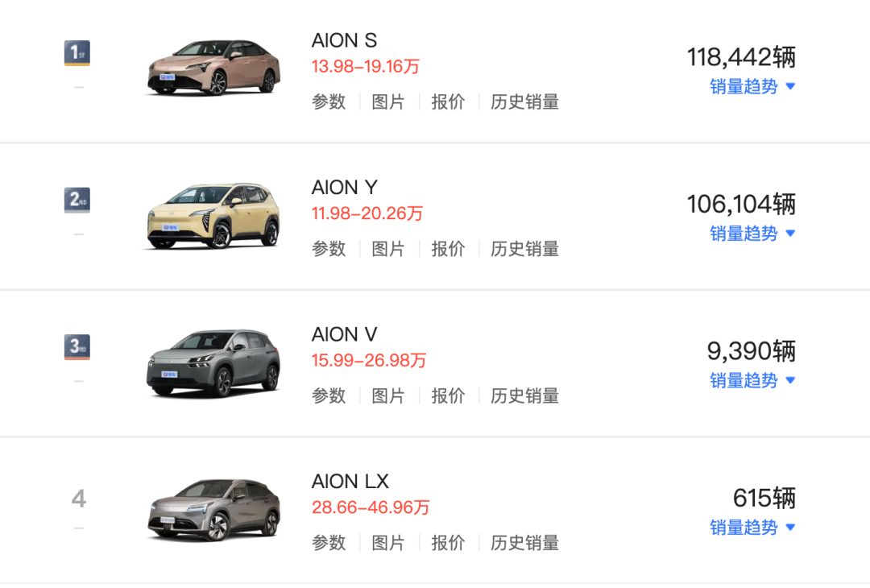Open 参数 specs for AION S
The height and width of the screenshot is (588, 870).
pos(329,102)
